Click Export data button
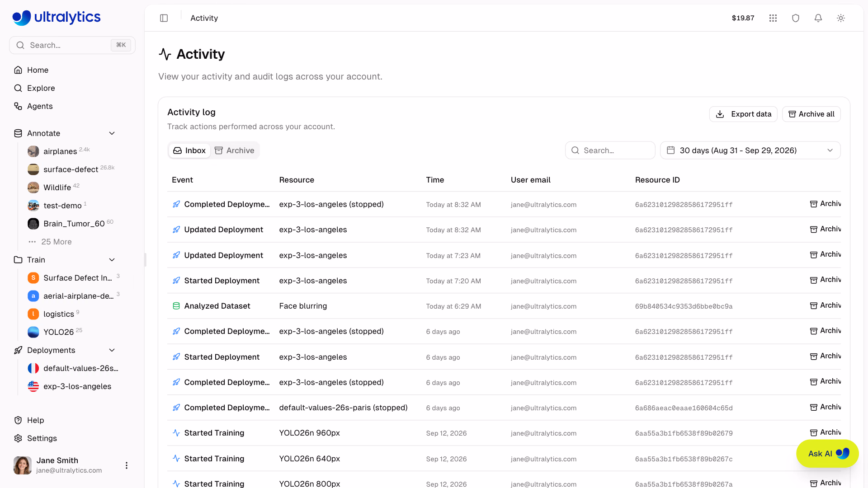This screenshot has height=488, width=868. coord(743,114)
